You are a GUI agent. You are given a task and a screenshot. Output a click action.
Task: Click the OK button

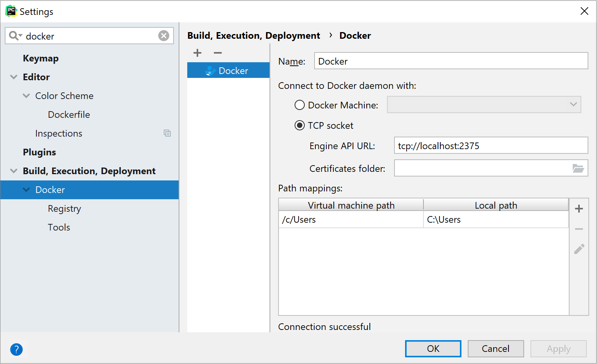point(433,349)
